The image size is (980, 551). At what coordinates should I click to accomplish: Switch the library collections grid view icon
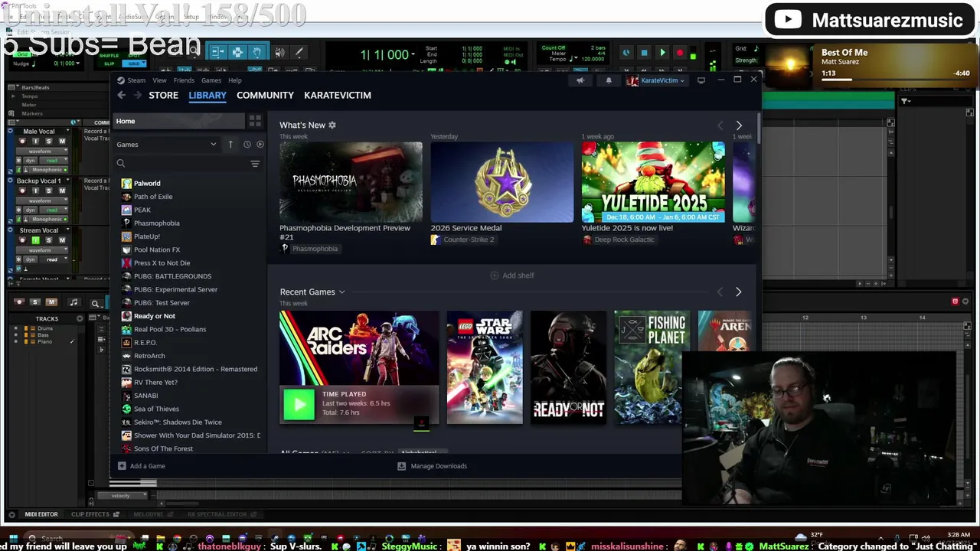pos(255,121)
